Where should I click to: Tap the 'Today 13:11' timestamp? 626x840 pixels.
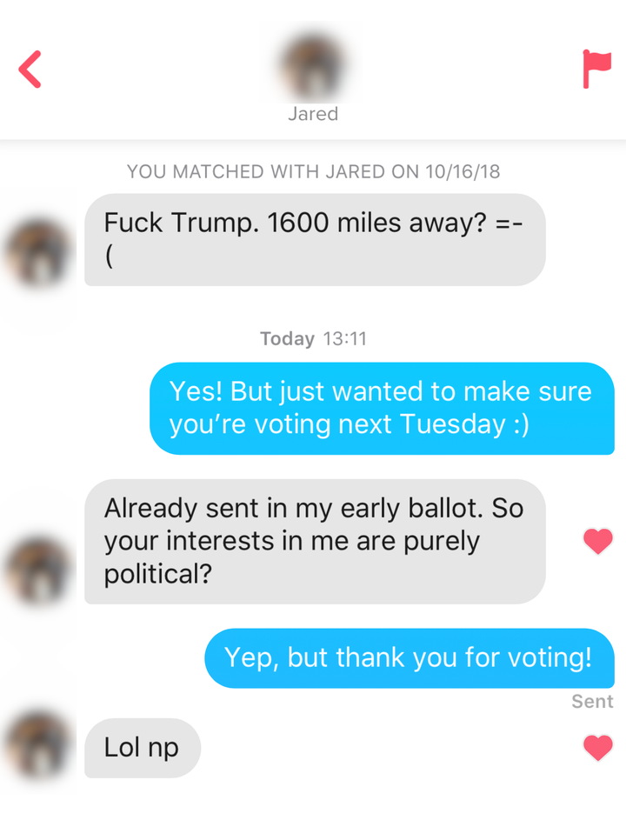pos(313,339)
